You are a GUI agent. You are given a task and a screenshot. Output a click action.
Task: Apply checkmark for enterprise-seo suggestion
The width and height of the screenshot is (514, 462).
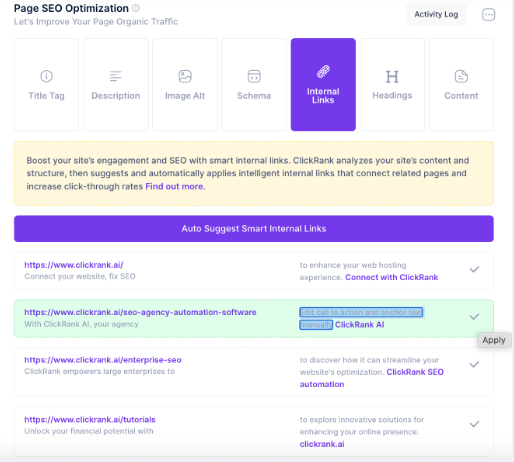(474, 364)
